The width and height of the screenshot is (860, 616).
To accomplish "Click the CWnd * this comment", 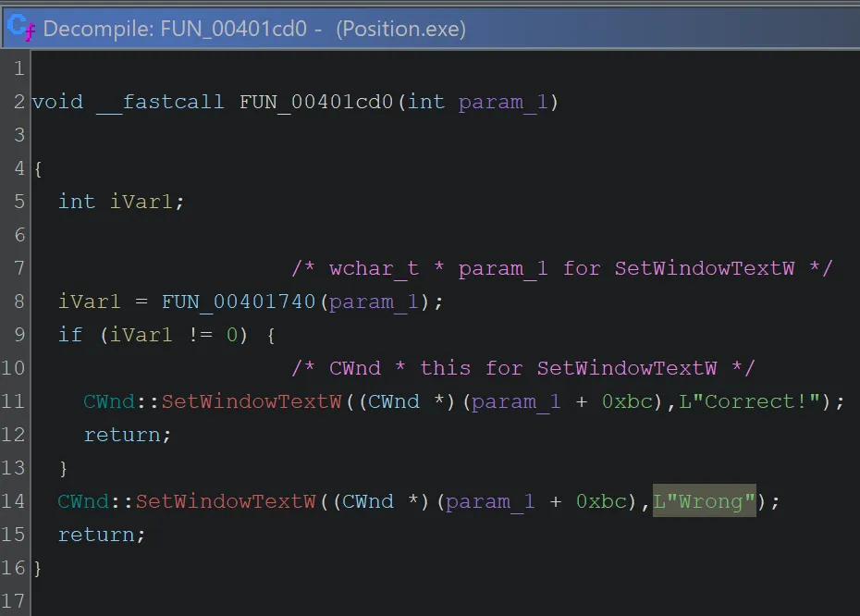I will 523,367.
